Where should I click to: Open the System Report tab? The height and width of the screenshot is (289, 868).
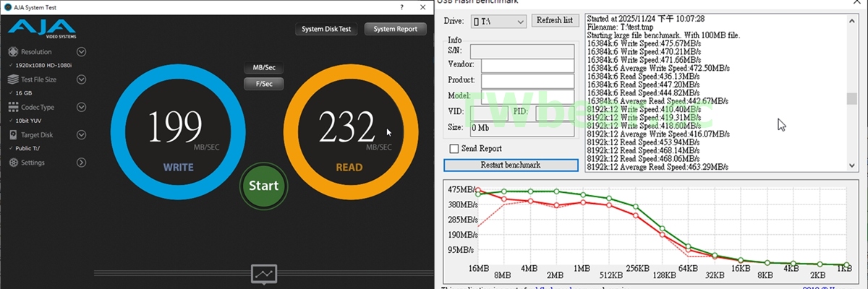[395, 30]
